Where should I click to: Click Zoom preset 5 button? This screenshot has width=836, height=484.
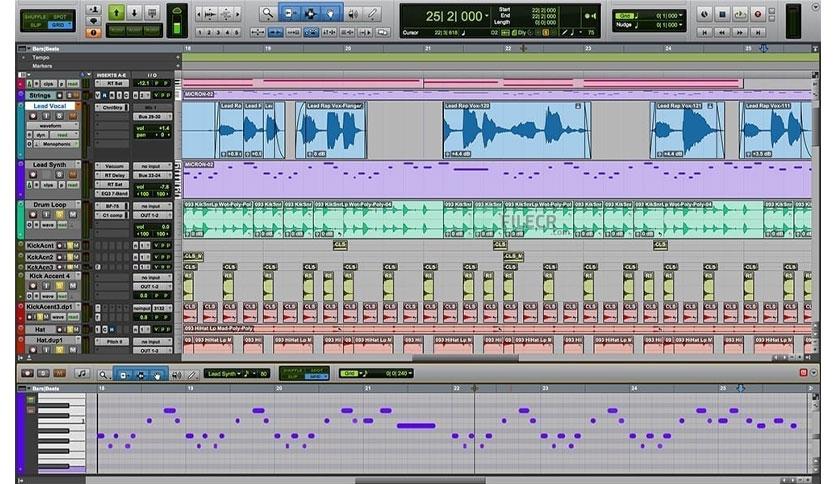[237, 33]
